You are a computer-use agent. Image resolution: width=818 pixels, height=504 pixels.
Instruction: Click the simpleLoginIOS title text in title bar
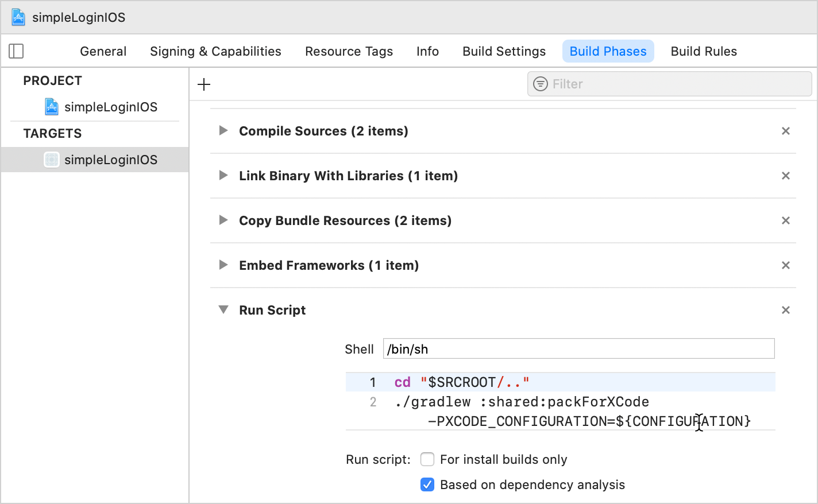tap(79, 17)
